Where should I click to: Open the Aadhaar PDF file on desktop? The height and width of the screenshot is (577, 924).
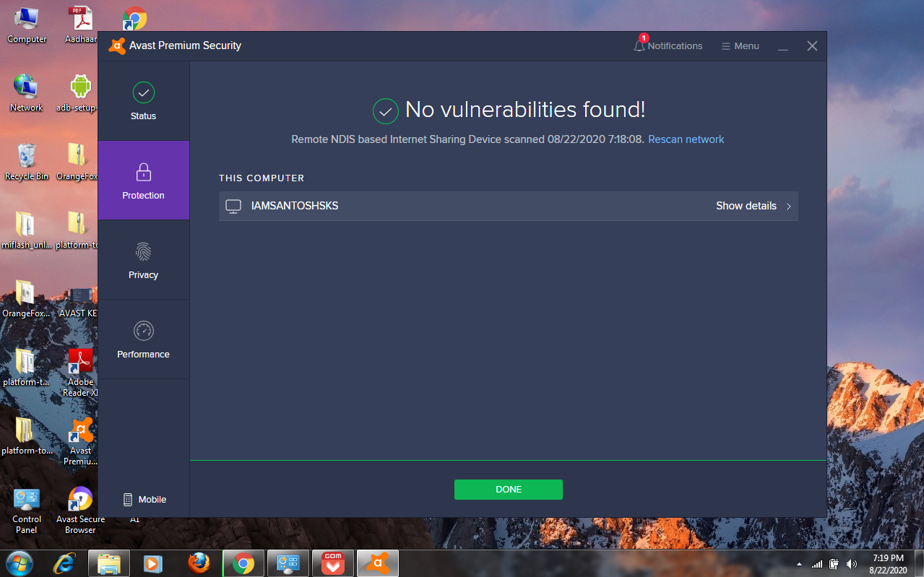point(79,24)
